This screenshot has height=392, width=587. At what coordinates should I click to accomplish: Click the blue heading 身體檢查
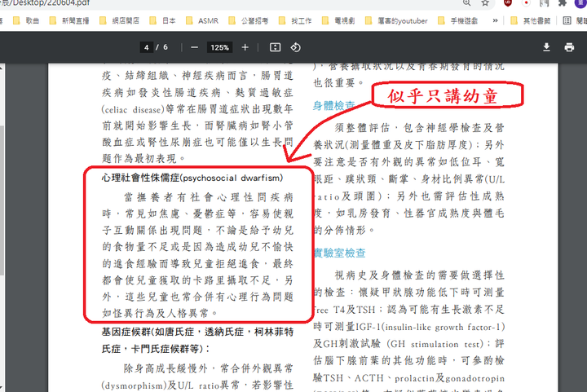[333, 105]
